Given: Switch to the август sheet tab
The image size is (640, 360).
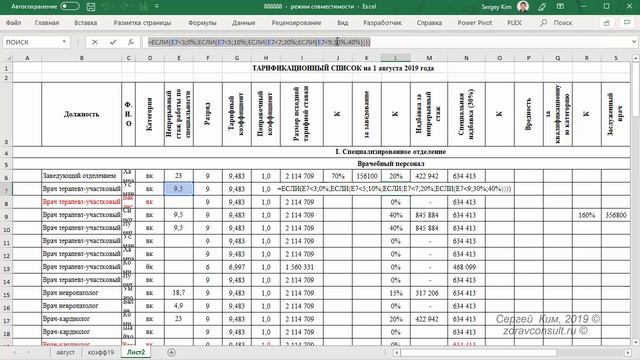Looking at the screenshot, I should tap(65, 352).
